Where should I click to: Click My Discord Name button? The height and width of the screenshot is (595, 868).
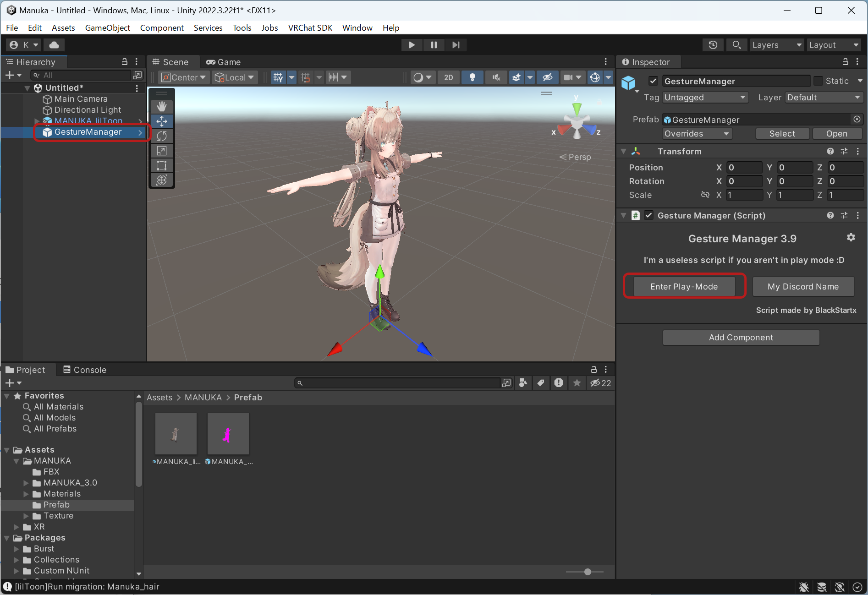click(803, 287)
